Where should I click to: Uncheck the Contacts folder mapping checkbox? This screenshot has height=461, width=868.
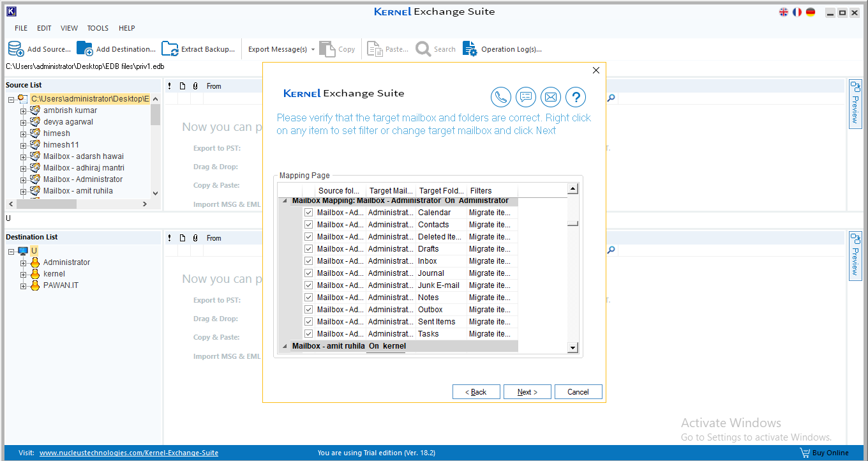309,225
